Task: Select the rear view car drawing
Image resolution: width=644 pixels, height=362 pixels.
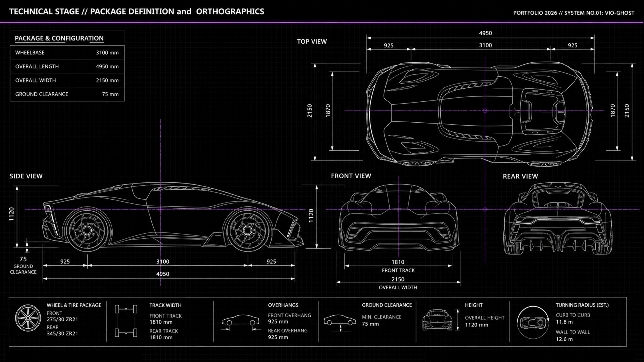Action: click(558, 219)
